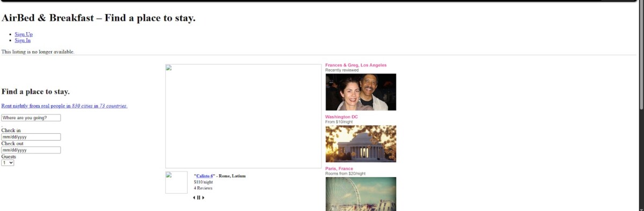The width and height of the screenshot is (644, 211).
Task: Open Frances & Greg, Los Angeles heading
Action: click(x=356, y=65)
